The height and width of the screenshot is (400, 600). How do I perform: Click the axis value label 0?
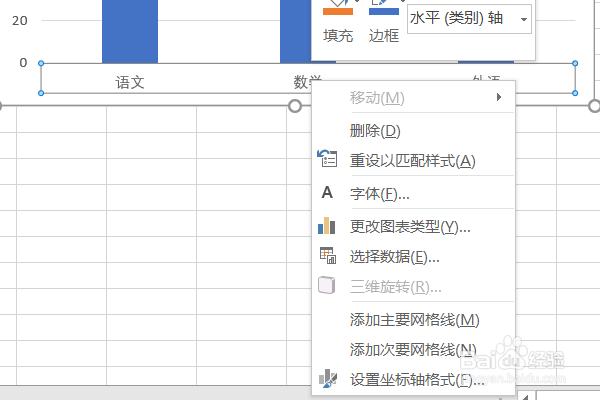point(23,62)
